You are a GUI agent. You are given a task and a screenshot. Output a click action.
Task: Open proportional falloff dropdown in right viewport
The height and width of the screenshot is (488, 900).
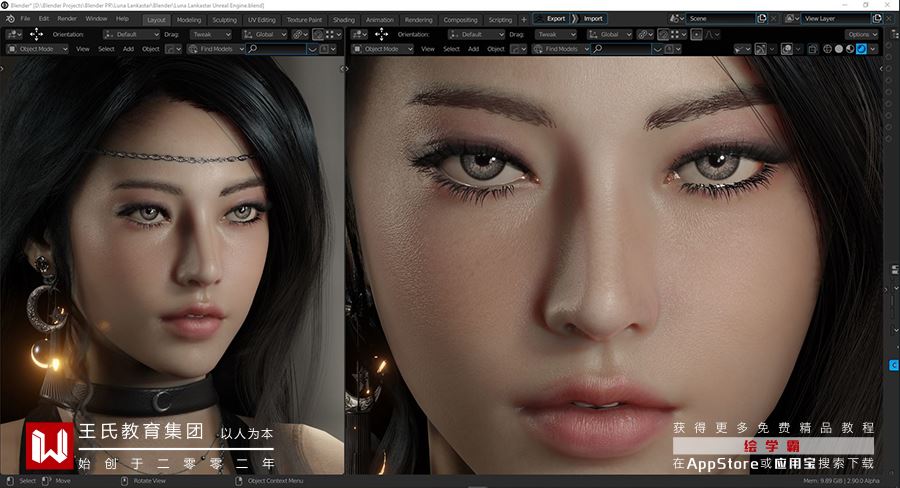point(712,34)
